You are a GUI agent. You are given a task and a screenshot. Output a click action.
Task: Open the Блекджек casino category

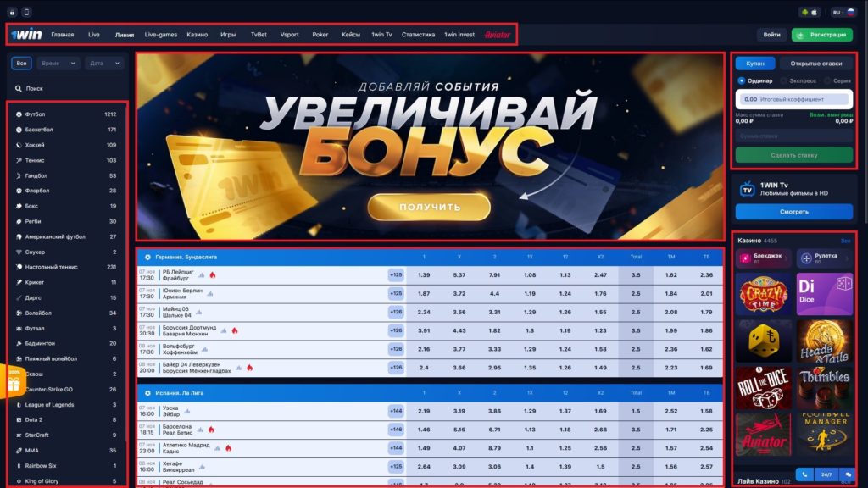pyautogui.click(x=764, y=258)
